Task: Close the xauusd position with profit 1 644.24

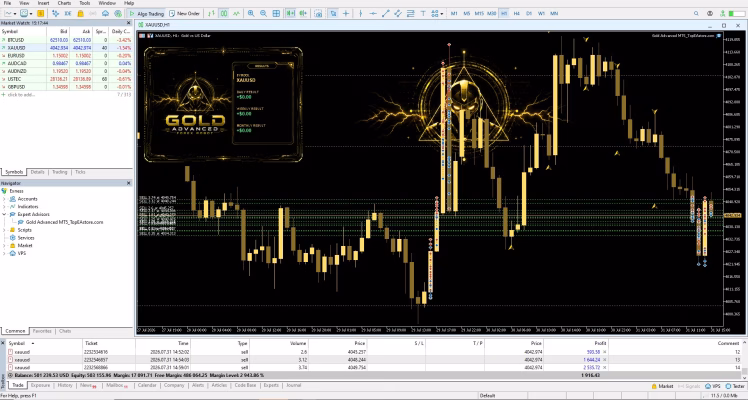Action: point(604,359)
